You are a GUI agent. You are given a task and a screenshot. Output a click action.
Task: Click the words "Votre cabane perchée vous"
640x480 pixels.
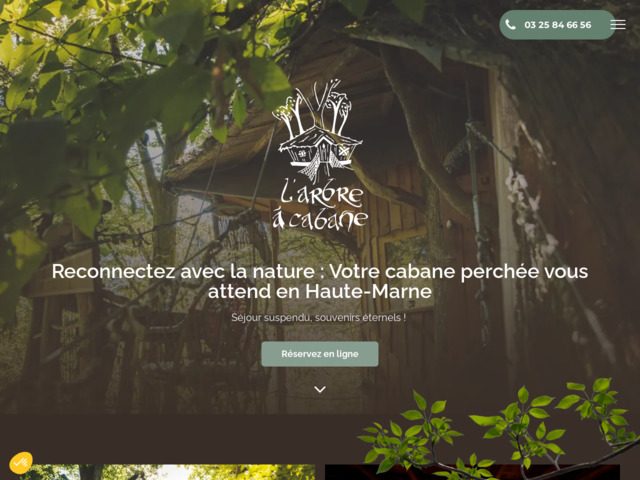pyautogui.click(x=458, y=271)
